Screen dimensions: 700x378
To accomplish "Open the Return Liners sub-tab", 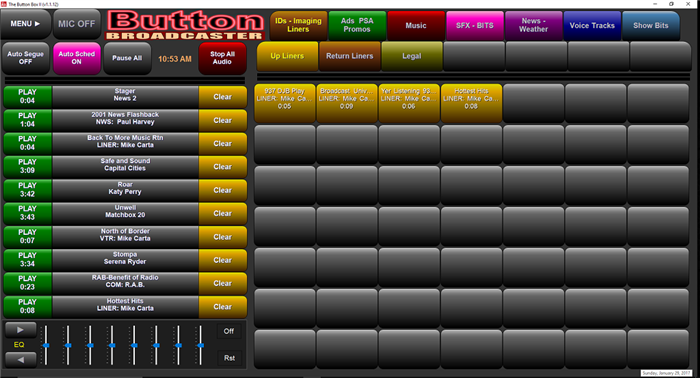I will click(350, 56).
